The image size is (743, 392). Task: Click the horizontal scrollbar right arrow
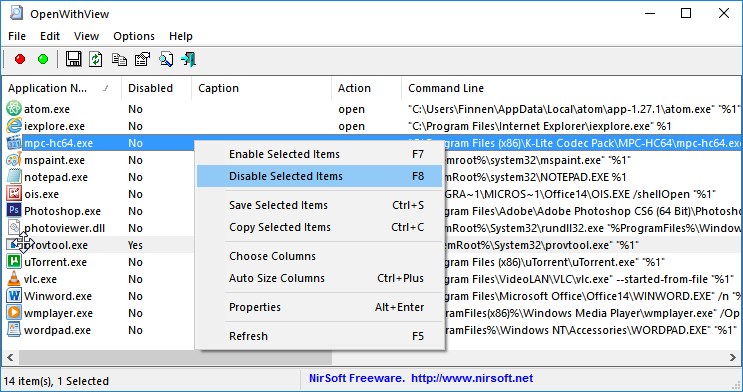pyautogui.click(x=733, y=357)
